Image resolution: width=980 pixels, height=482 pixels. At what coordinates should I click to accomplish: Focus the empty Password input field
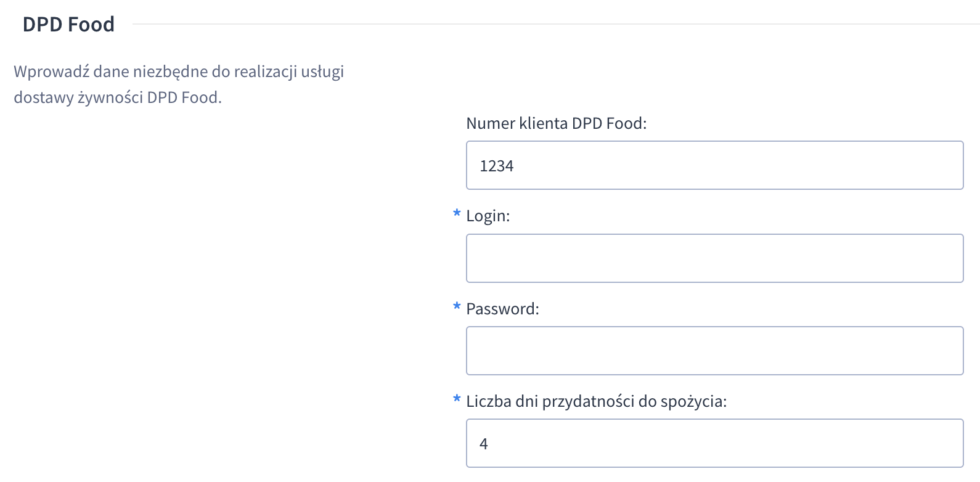coord(714,351)
